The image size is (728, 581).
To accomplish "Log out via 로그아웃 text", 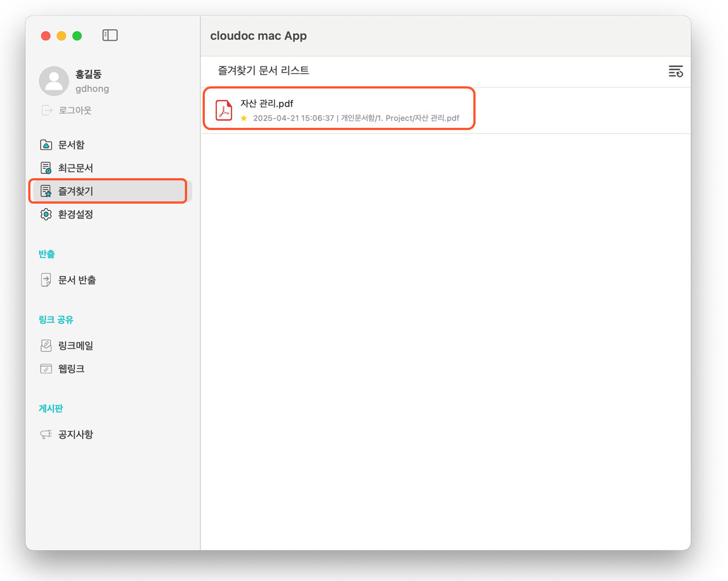I will click(x=75, y=110).
